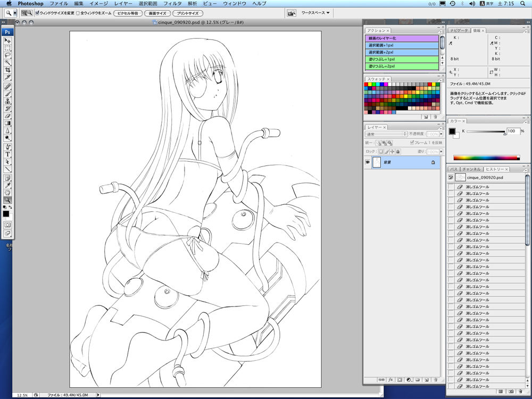Select the Healing Brush tool
The image size is (532, 399).
pyautogui.click(x=7, y=87)
